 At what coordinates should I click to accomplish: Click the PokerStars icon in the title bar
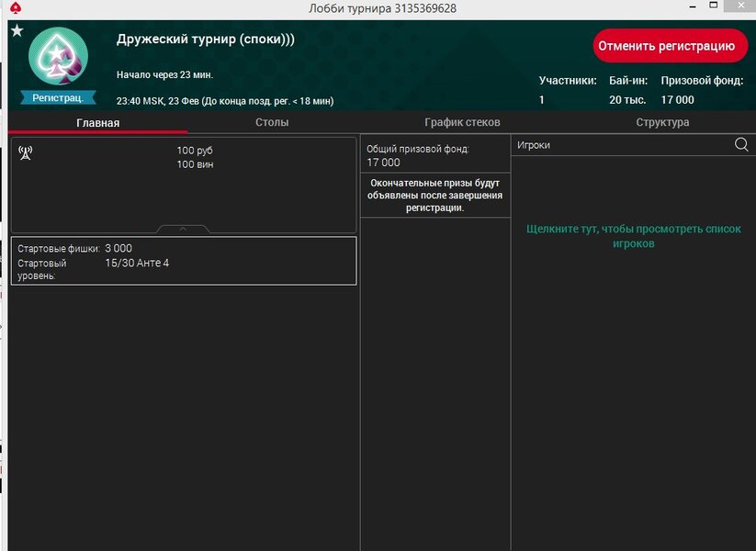(16, 8)
